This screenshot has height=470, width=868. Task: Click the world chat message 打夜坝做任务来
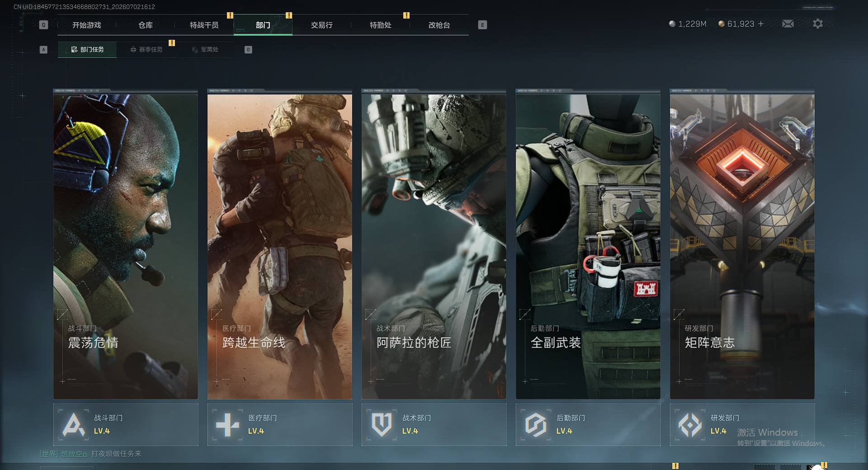pyautogui.click(x=116, y=454)
